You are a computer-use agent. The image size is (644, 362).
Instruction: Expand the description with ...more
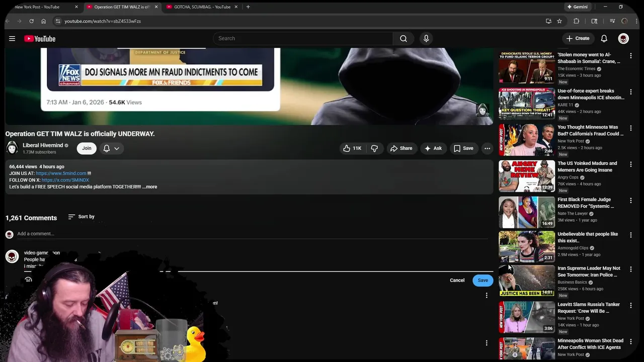coord(149,187)
